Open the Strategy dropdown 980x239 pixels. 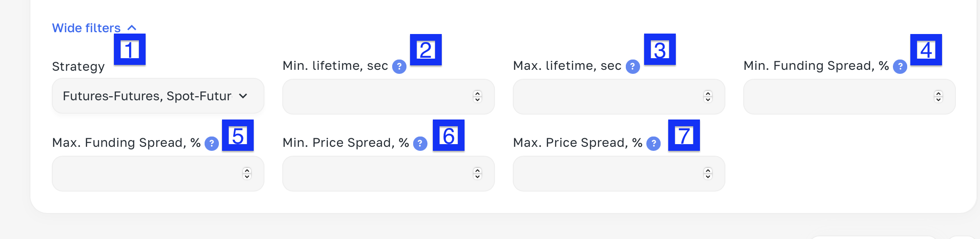click(x=158, y=96)
